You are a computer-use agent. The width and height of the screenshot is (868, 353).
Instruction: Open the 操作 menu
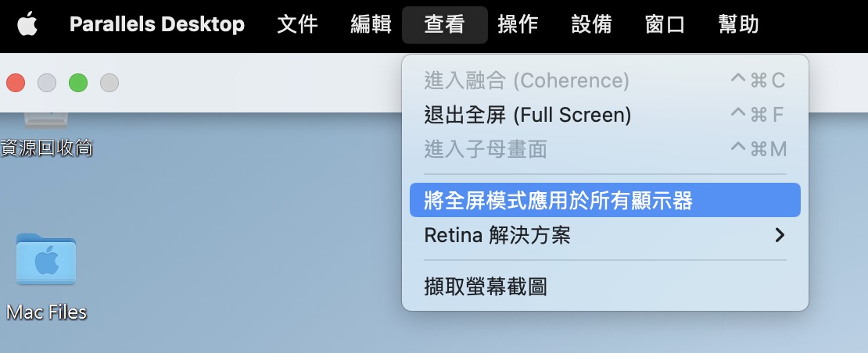pyautogui.click(x=518, y=25)
